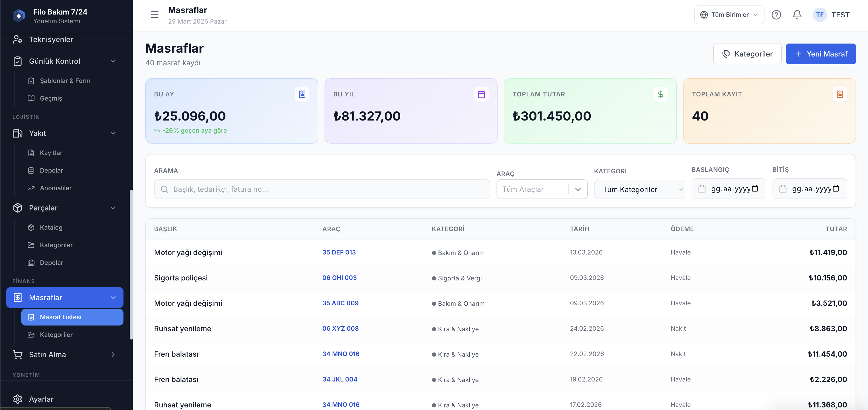Click Filo Bakım logo icon
Image resolution: width=868 pixels, height=410 pixels.
[19, 16]
